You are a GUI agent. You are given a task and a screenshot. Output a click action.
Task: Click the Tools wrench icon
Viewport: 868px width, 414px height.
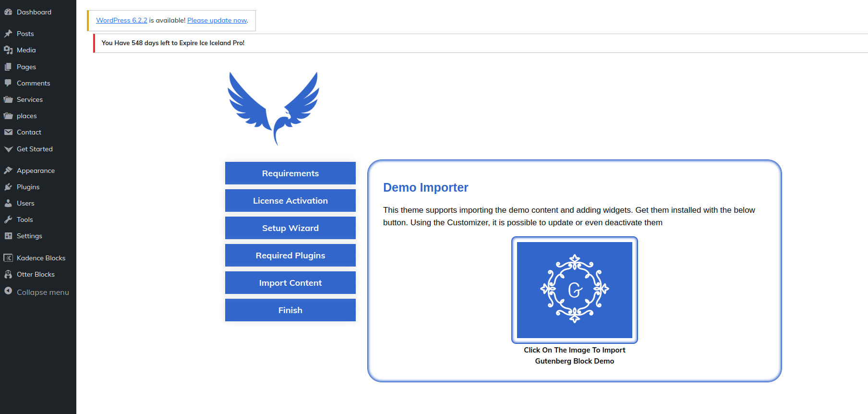pyautogui.click(x=8, y=219)
